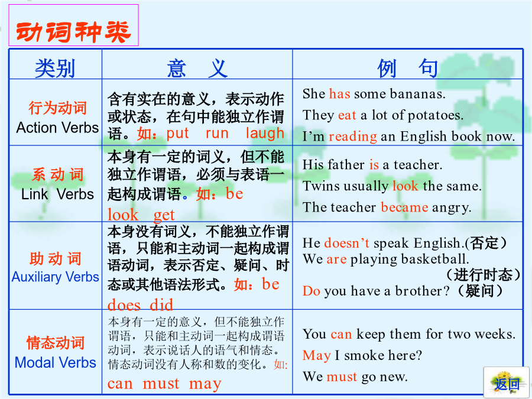Click the red words 'does did'
532x399 pixels.
[140, 304]
